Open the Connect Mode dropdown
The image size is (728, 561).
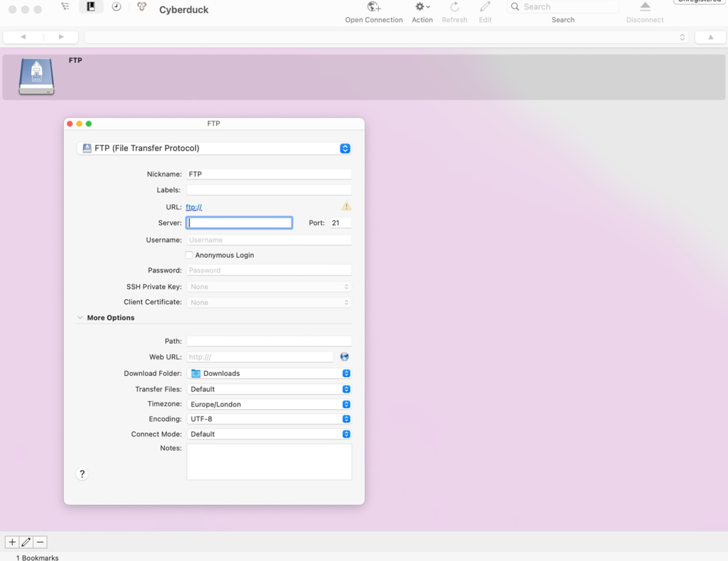tap(269, 434)
